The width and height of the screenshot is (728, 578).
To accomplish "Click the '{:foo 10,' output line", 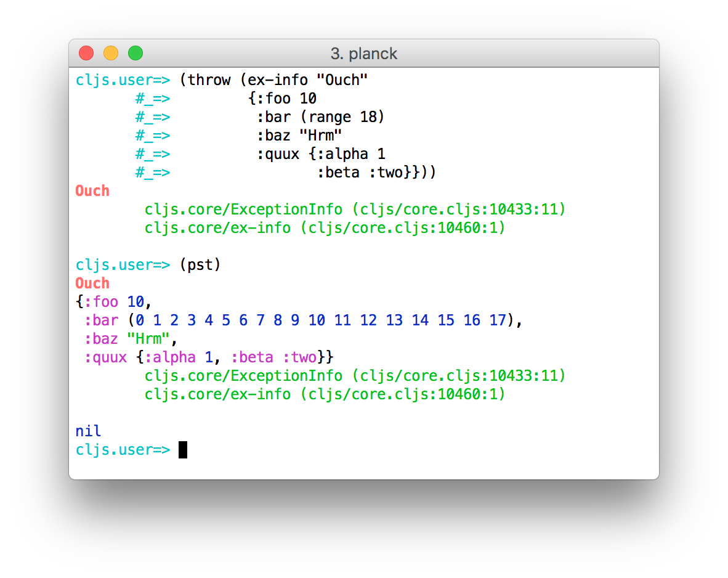I will 114,302.
